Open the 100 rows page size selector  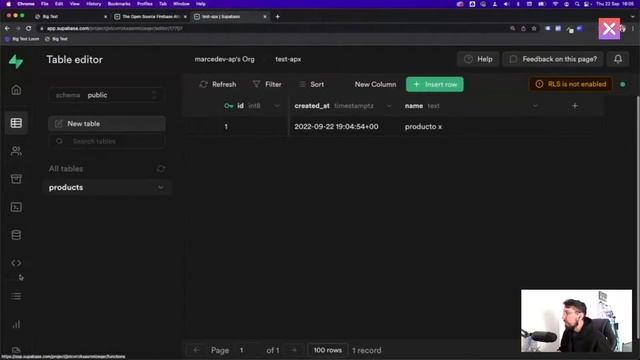[x=327, y=350]
